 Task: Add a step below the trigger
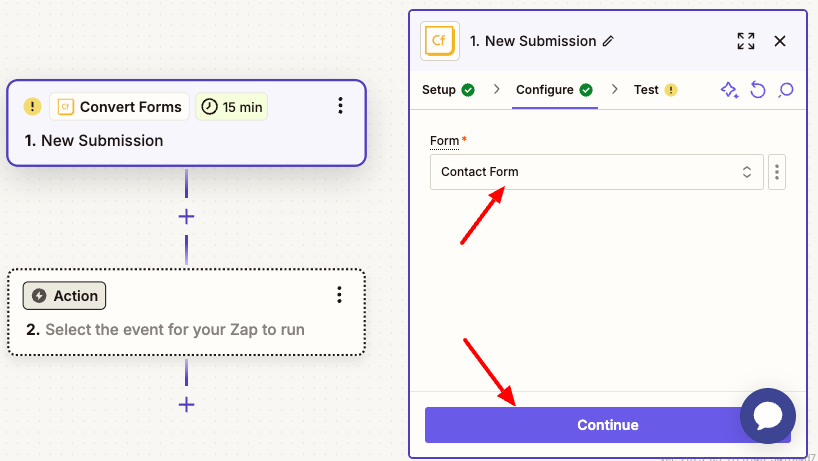(186, 216)
